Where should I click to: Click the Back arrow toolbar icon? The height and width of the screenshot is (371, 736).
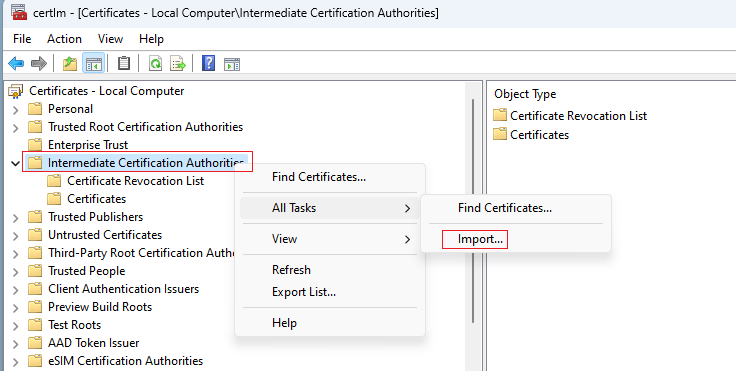point(16,63)
